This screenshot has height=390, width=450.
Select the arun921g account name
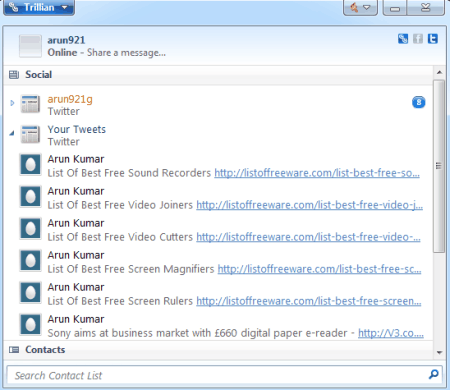[70, 99]
